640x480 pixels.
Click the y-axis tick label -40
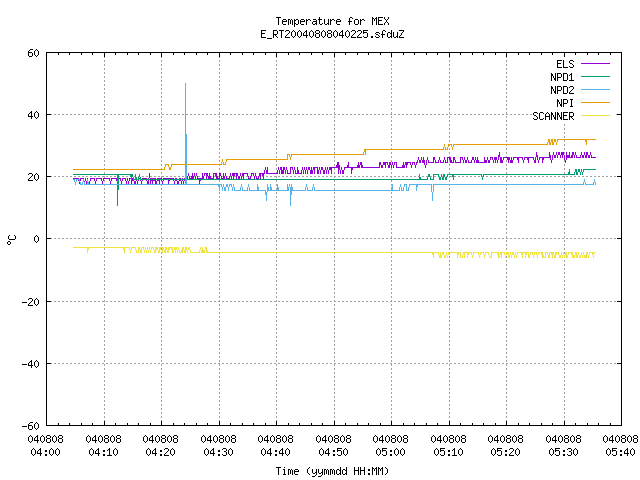pos(31,364)
